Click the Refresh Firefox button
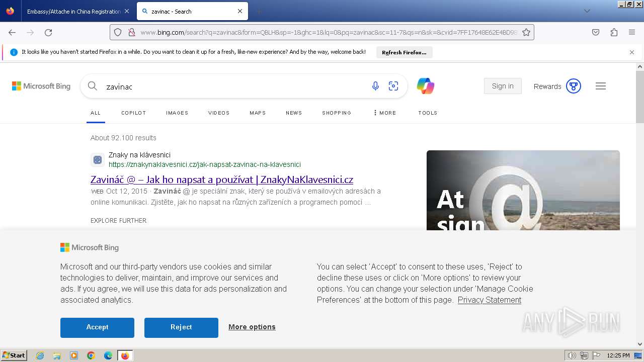644x362 pixels. tap(404, 52)
